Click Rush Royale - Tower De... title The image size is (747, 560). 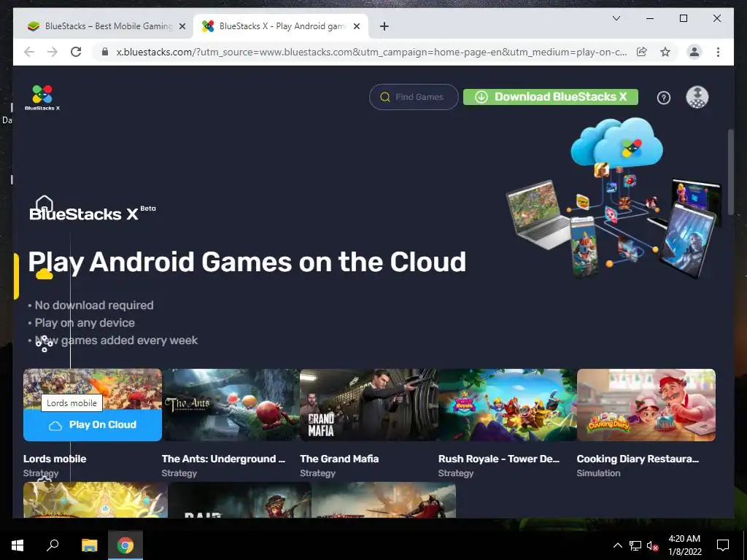499,459
